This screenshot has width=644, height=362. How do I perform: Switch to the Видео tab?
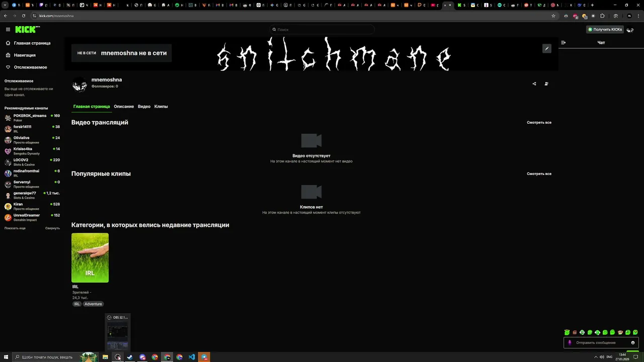144,107
